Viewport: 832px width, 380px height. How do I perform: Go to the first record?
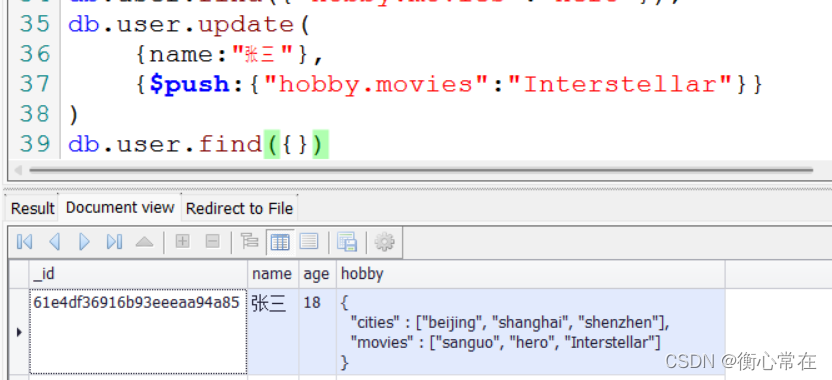24,242
